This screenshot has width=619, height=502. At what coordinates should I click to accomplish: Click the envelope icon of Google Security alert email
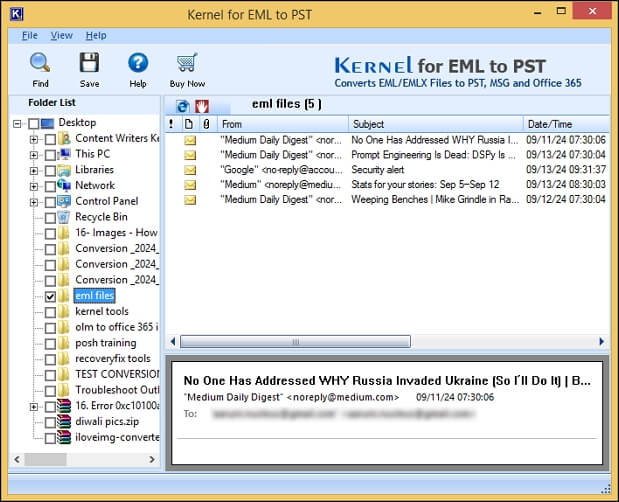tap(190, 170)
